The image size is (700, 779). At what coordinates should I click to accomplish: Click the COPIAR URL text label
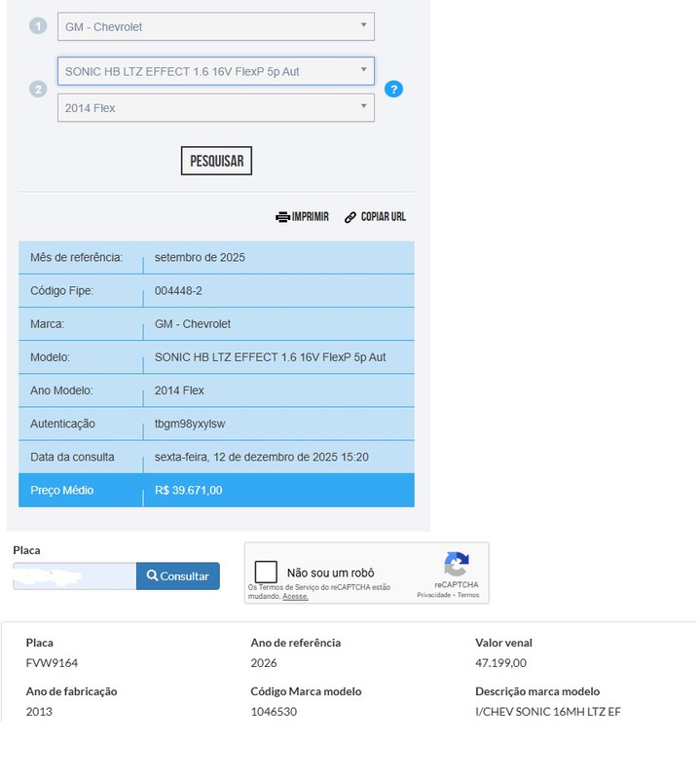(x=385, y=217)
